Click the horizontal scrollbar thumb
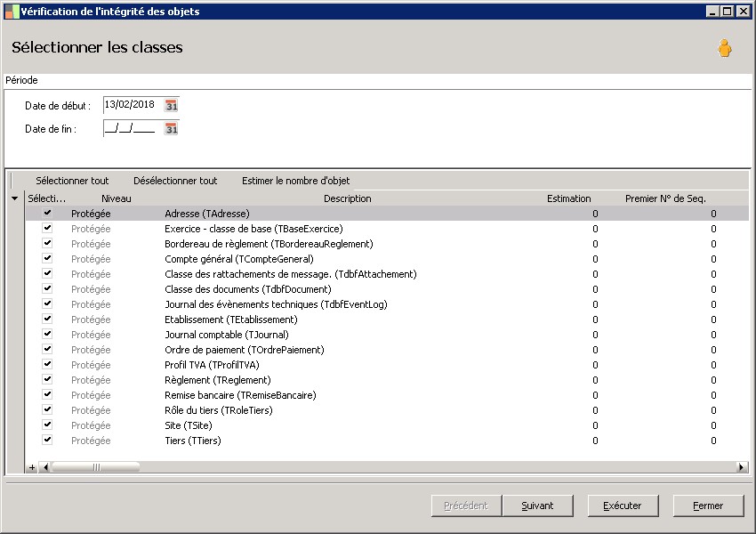The width and height of the screenshot is (756, 534). pyautogui.click(x=95, y=467)
